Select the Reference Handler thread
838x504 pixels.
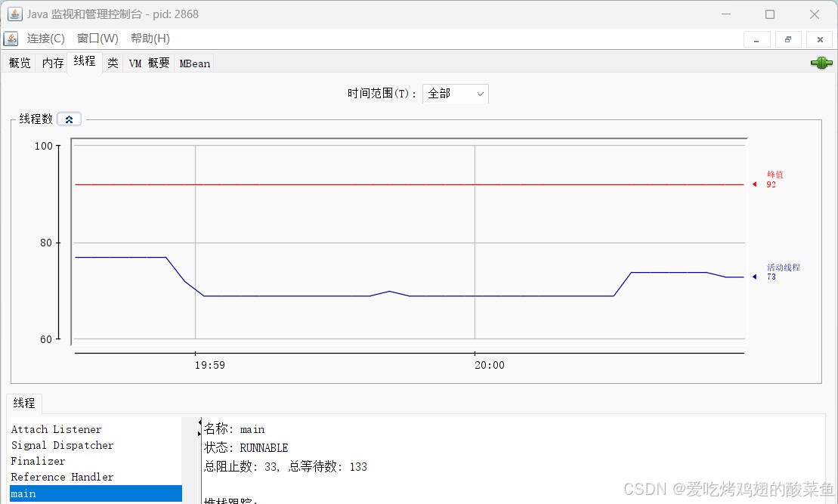pyautogui.click(x=62, y=477)
